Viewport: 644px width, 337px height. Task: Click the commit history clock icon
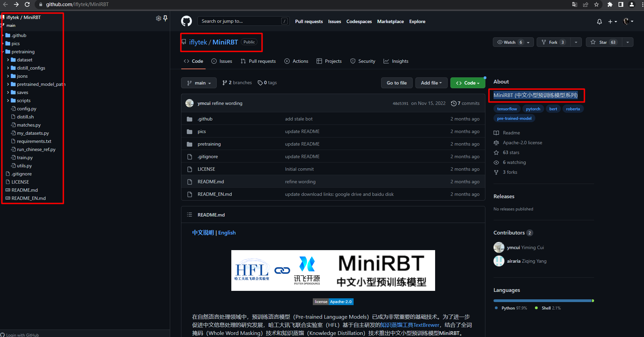click(453, 103)
